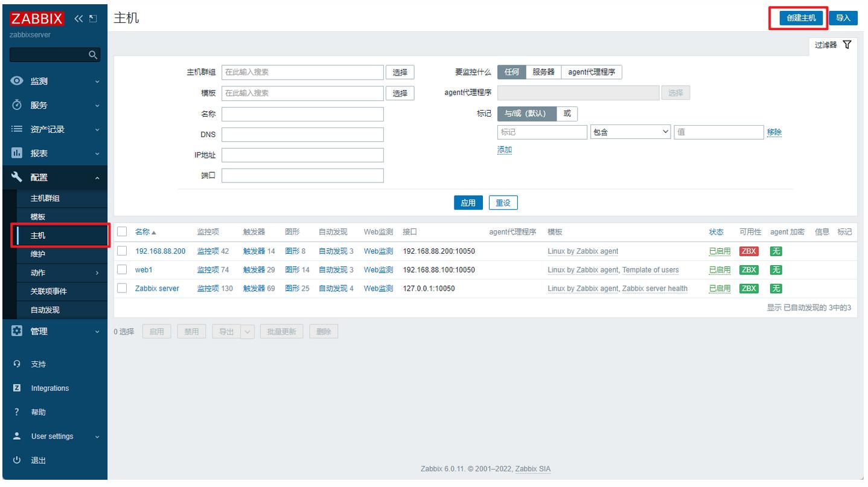868x487 pixels.
Task: Click the clock icon for 服务
Action: pos(18,105)
